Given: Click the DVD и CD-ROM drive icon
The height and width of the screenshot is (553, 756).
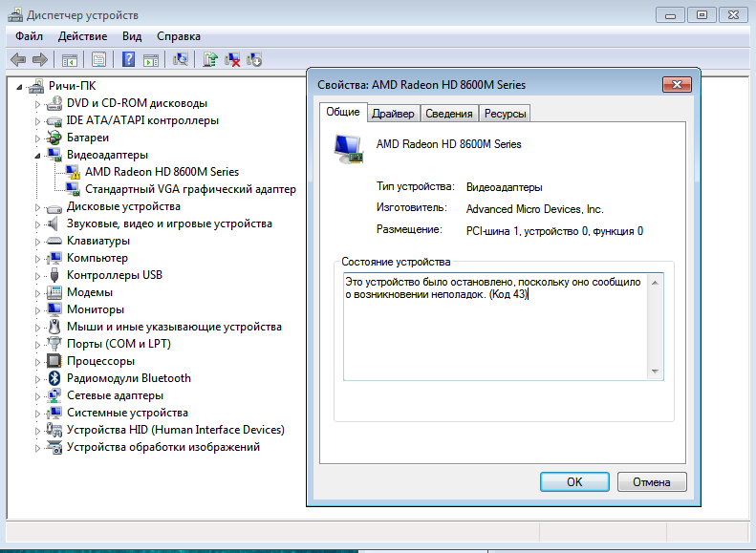Looking at the screenshot, I should [54, 103].
